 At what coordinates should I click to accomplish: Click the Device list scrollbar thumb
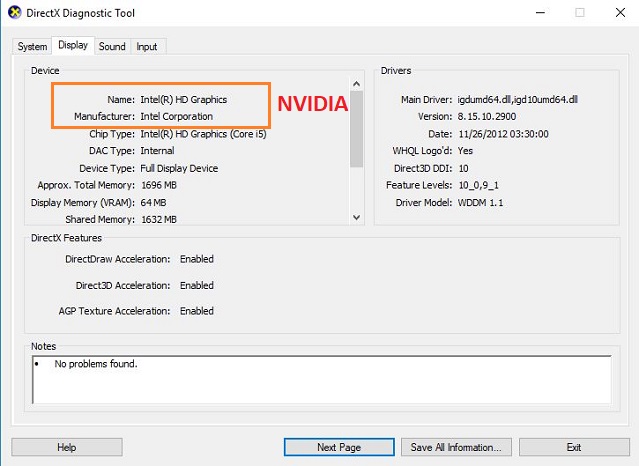(x=357, y=128)
